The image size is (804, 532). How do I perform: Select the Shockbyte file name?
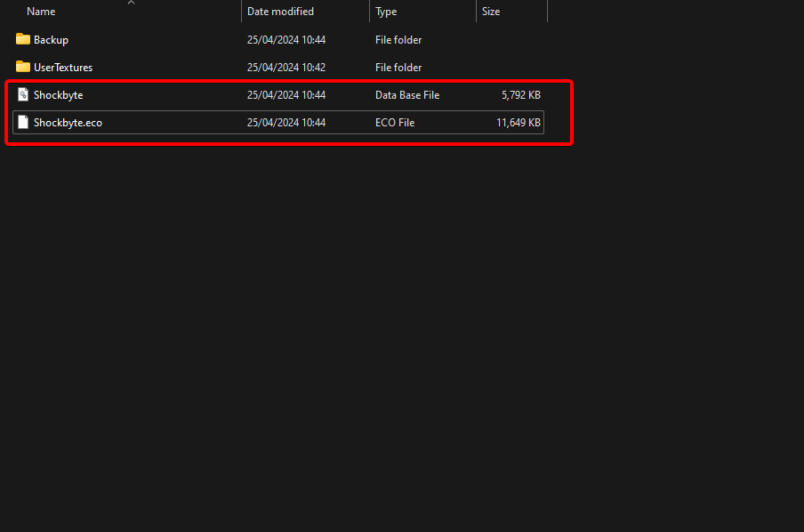coord(58,95)
